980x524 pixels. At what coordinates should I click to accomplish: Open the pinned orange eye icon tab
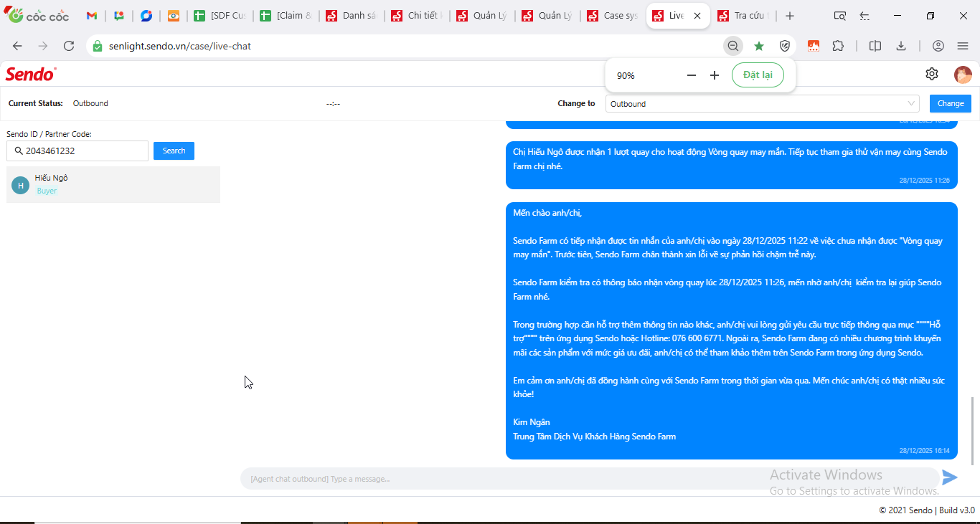coord(174,16)
